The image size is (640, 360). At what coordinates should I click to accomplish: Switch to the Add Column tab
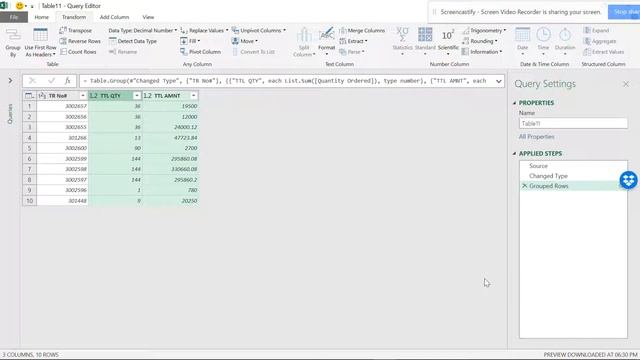click(114, 17)
